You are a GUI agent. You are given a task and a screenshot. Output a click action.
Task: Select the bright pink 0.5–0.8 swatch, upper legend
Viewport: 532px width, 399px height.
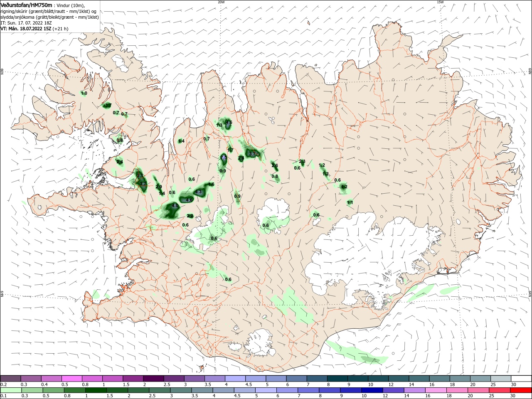click(71, 379)
